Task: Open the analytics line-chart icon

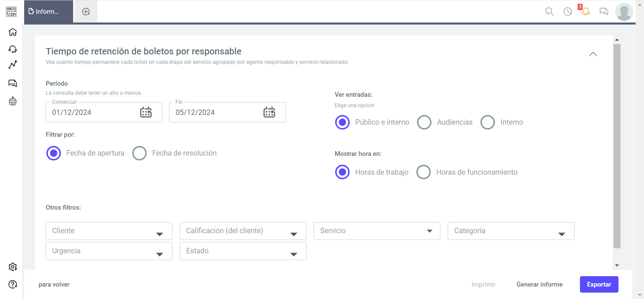Action: pos(13,65)
